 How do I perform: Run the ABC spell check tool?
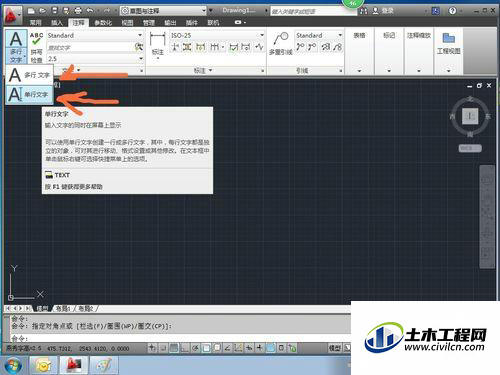pos(36,47)
